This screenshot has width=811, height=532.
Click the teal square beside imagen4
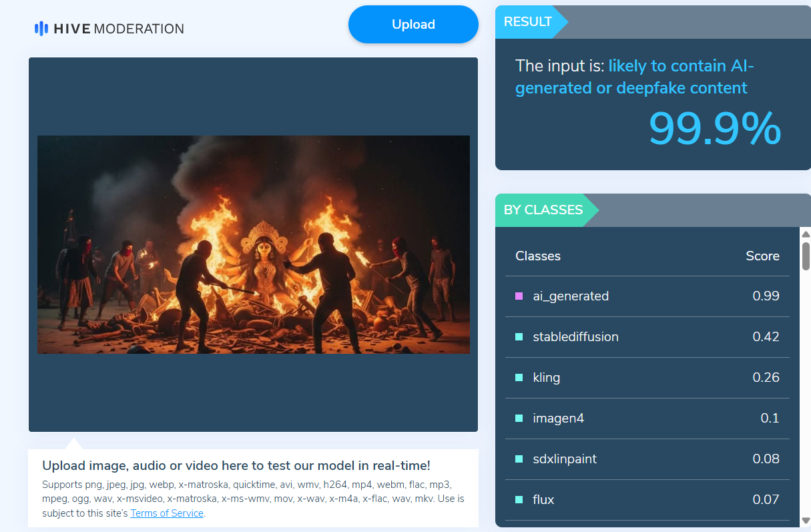519,419
